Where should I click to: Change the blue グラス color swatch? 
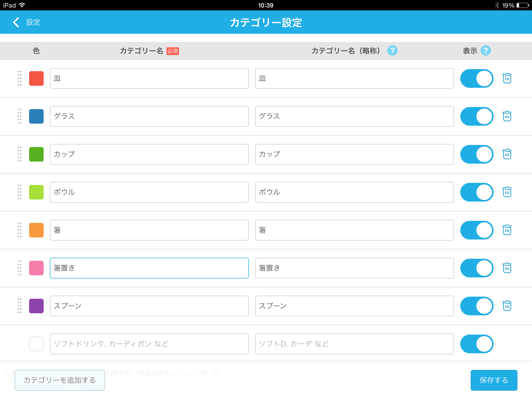point(36,116)
